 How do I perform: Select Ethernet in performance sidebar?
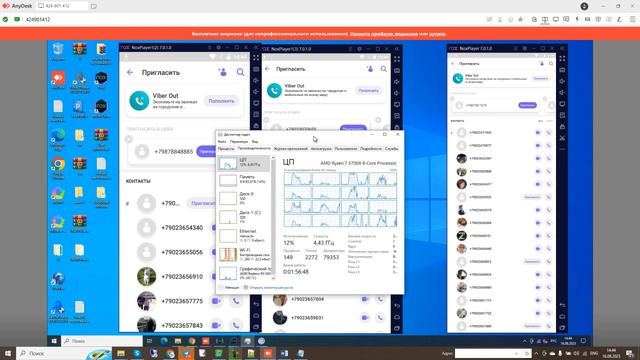(244, 236)
